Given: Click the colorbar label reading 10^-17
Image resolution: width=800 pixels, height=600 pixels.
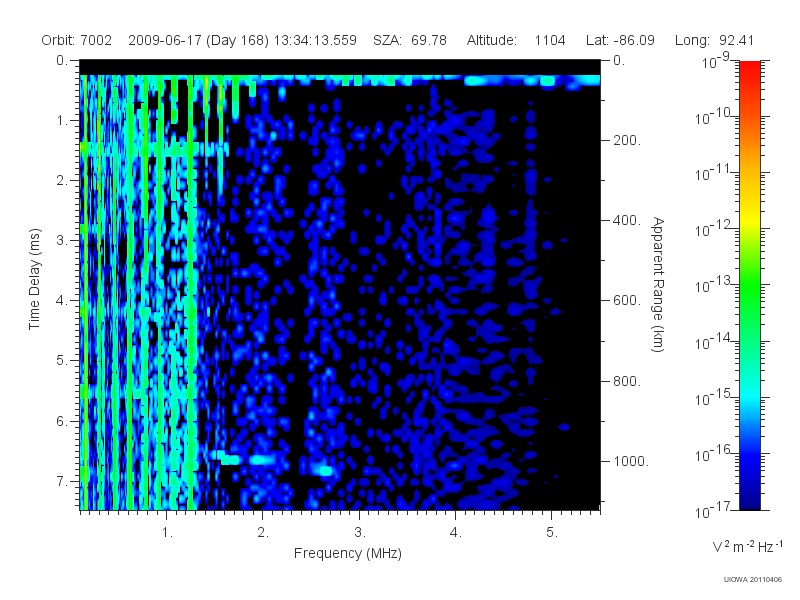Looking at the screenshot, I should [x=712, y=509].
